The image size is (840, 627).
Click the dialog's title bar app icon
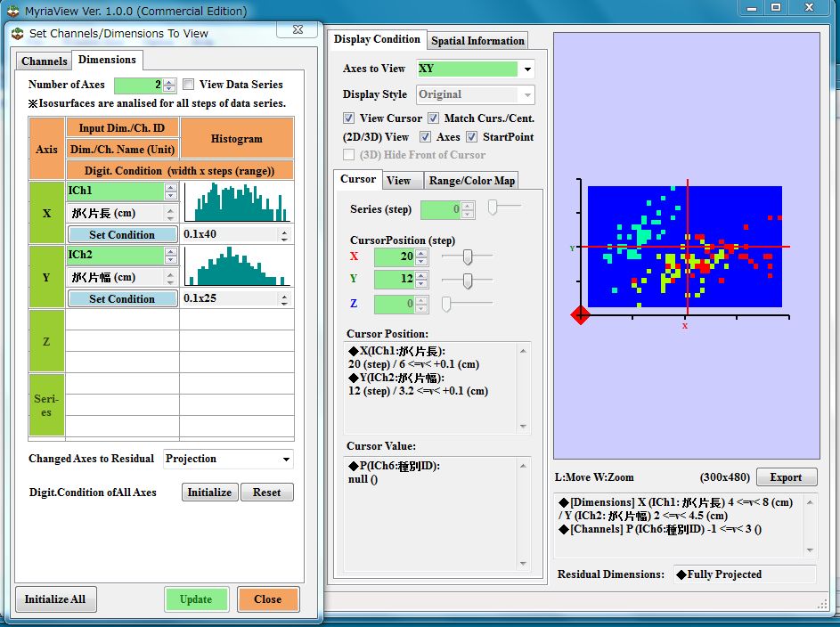(x=17, y=34)
